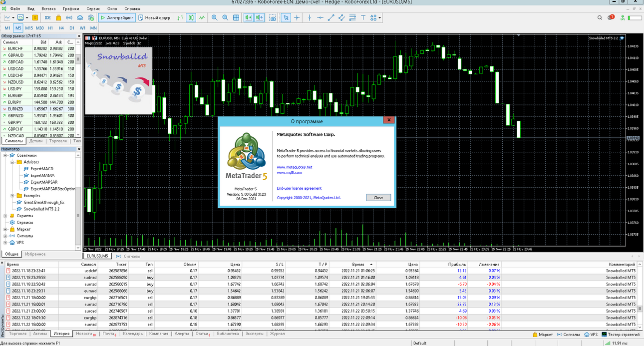This screenshot has height=346, width=644.
Task: Close the Navigator panel
Action: point(78,149)
